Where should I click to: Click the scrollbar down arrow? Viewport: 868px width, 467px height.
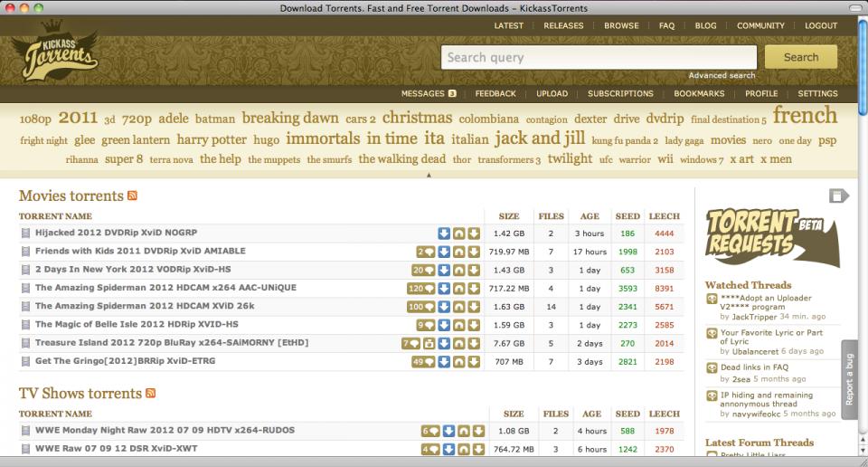863,451
